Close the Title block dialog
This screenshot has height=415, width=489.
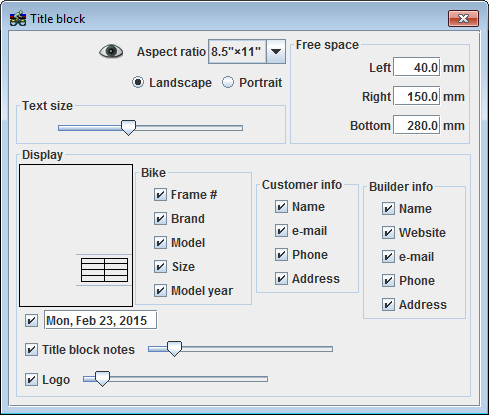[x=463, y=18]
